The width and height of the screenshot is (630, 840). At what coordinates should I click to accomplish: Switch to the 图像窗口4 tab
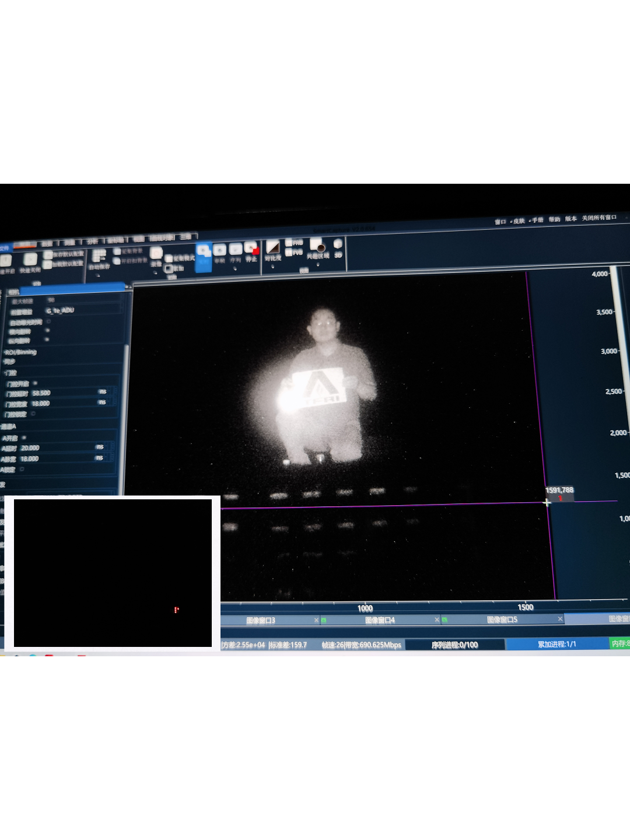coord(379,620)
